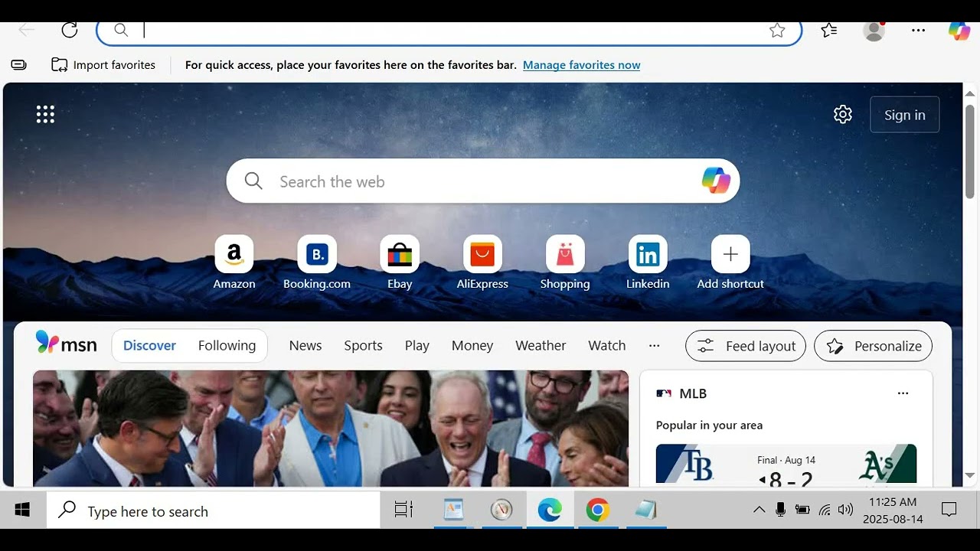Click the Search the web box
The height and width of the screenshot is (551, 980).
[x=482, y=181]
